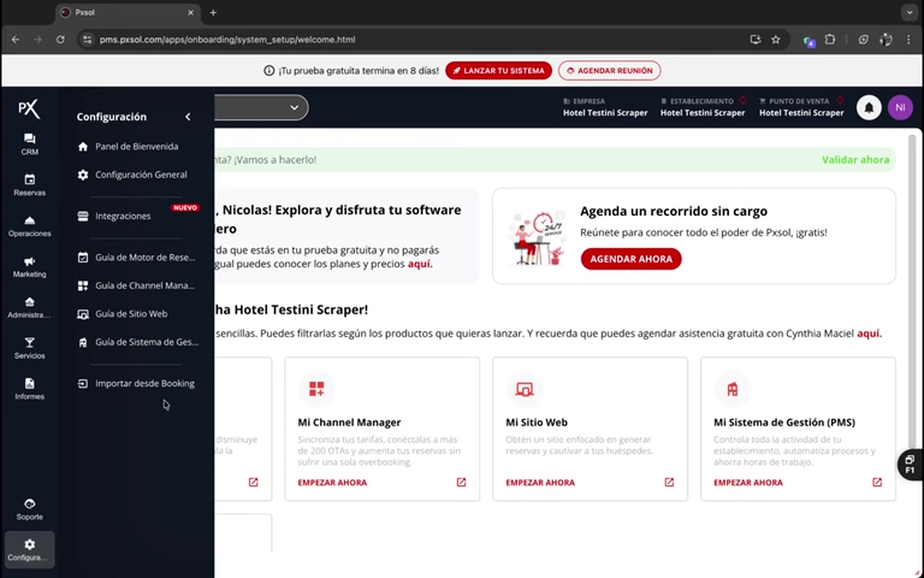
Task: Click the F1 floating chat widget
Action: tap(909, 464)
